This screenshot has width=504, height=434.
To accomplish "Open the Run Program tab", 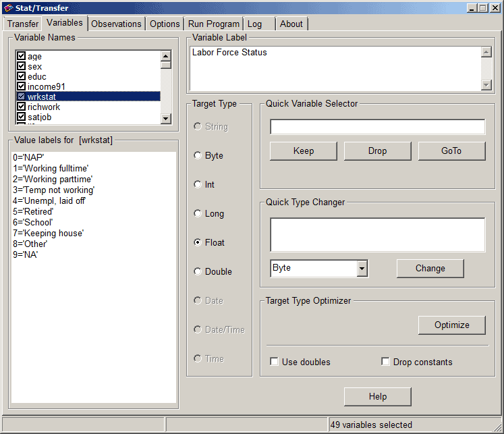I will click(213, 24).
